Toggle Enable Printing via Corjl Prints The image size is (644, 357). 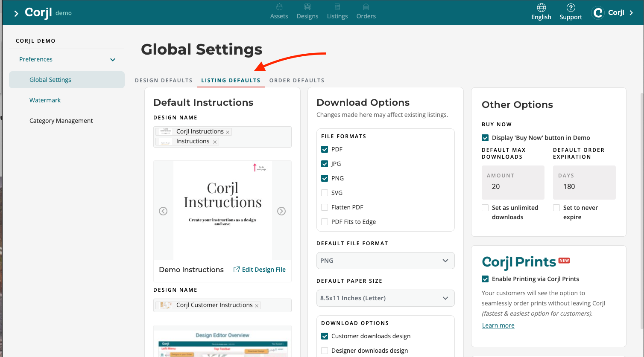pos(485,279)
